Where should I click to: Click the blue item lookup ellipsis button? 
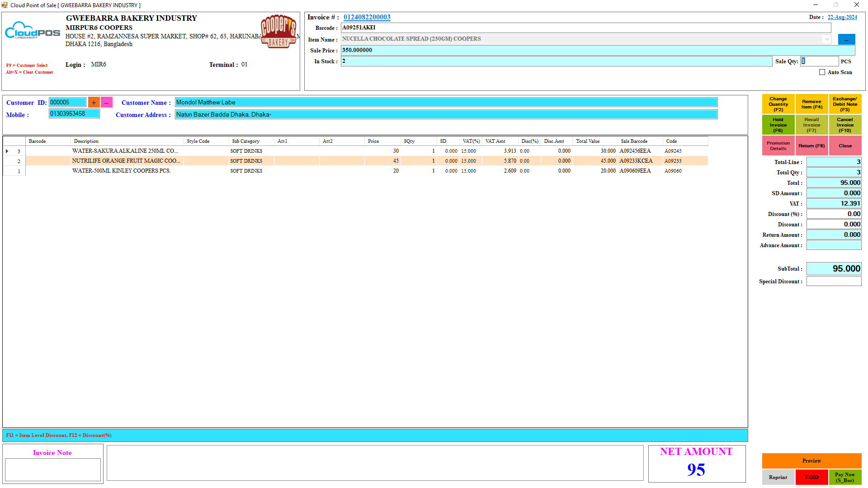(x=846, y=40)
